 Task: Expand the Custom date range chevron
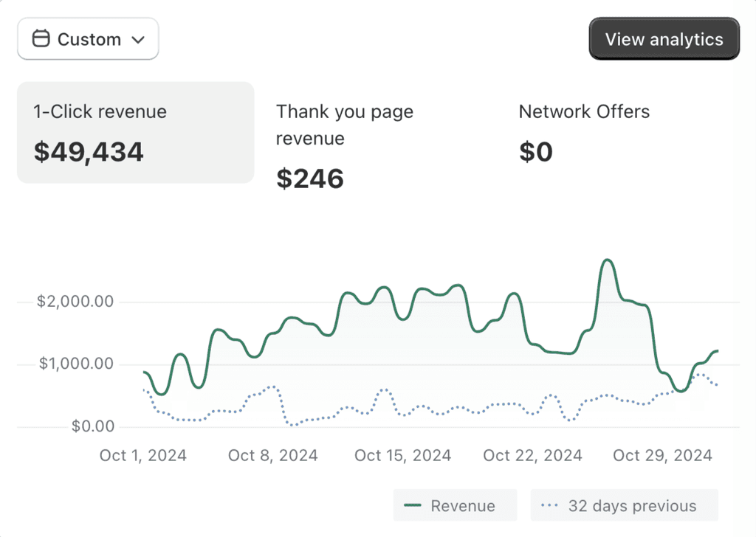138,40
